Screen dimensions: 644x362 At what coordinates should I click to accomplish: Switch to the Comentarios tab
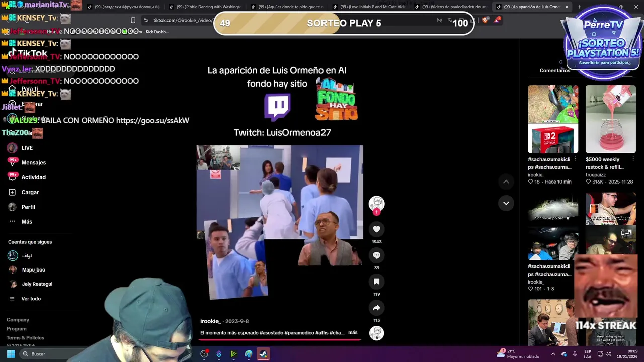555,71
